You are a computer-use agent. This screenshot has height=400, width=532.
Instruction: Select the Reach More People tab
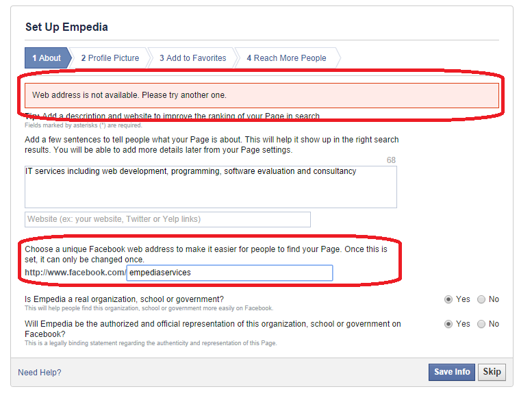pyautogui.click(x=286, y=58)
